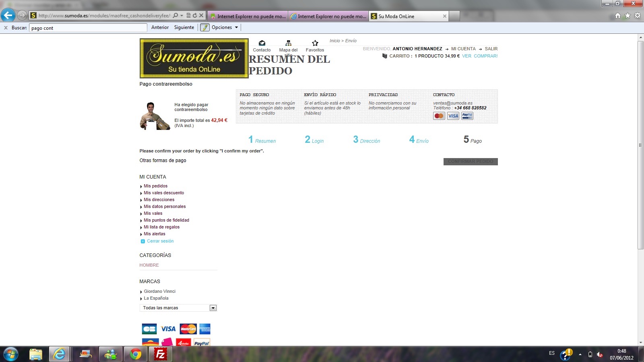Click Siguiente in the find bar
Screen dimensions: 644x362
pos(184,27)
